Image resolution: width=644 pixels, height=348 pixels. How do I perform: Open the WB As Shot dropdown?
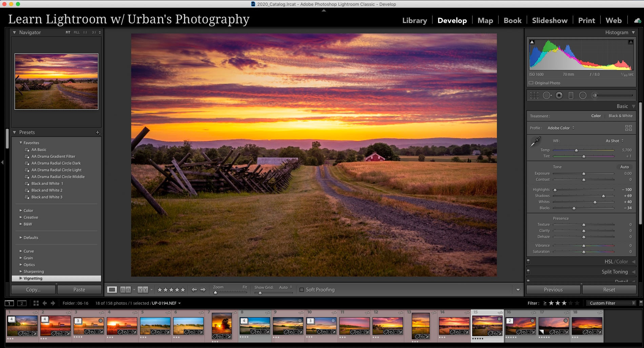tap(615, 141)
